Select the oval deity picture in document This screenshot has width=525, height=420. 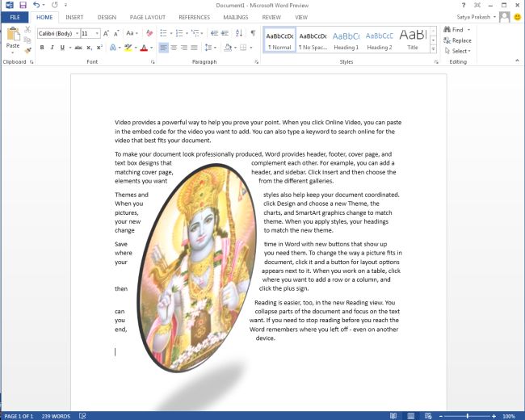[x=197, y=268]
